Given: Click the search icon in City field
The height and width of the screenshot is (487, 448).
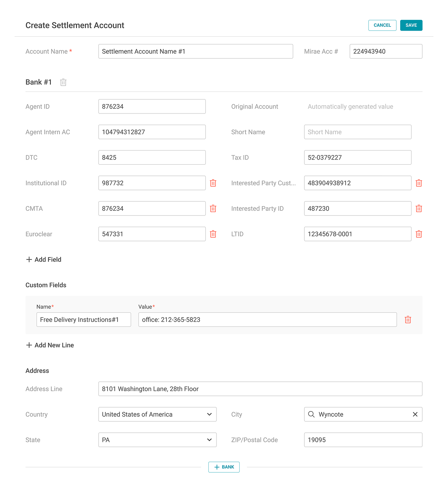Looking at the screenshot, I should pos(311,414).
